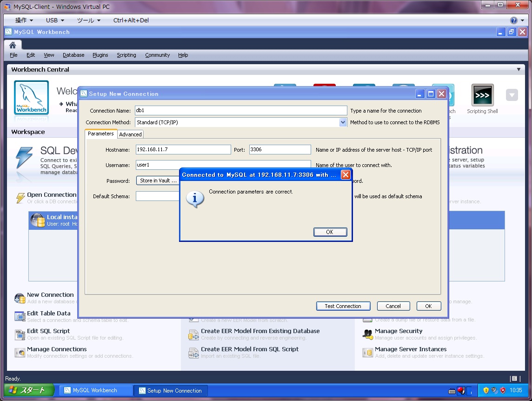Click the Port input field
Image resolution: width=532 pixels, height=401 pixels.
280,149
